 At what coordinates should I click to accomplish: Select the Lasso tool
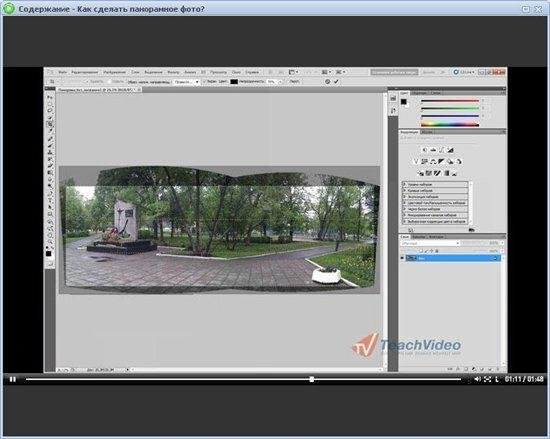coord(50,111)
